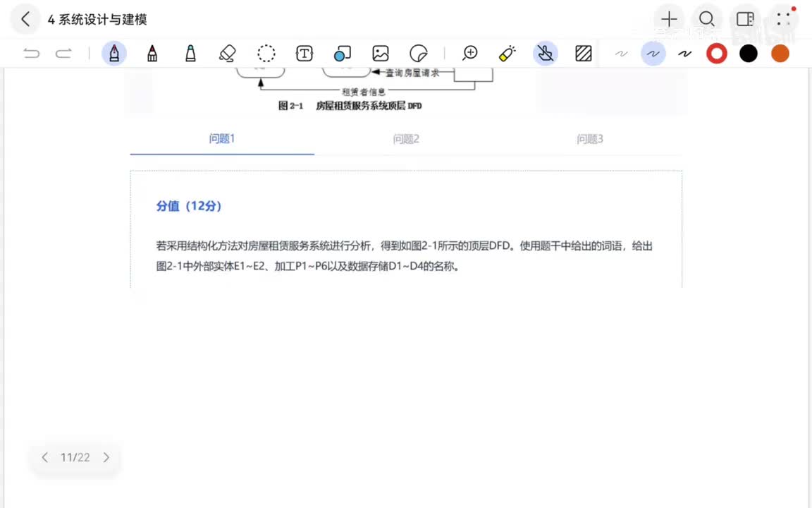812x508 pixels.
Task: Open the 11/22 page indicator
Action: tap(75, 457)
